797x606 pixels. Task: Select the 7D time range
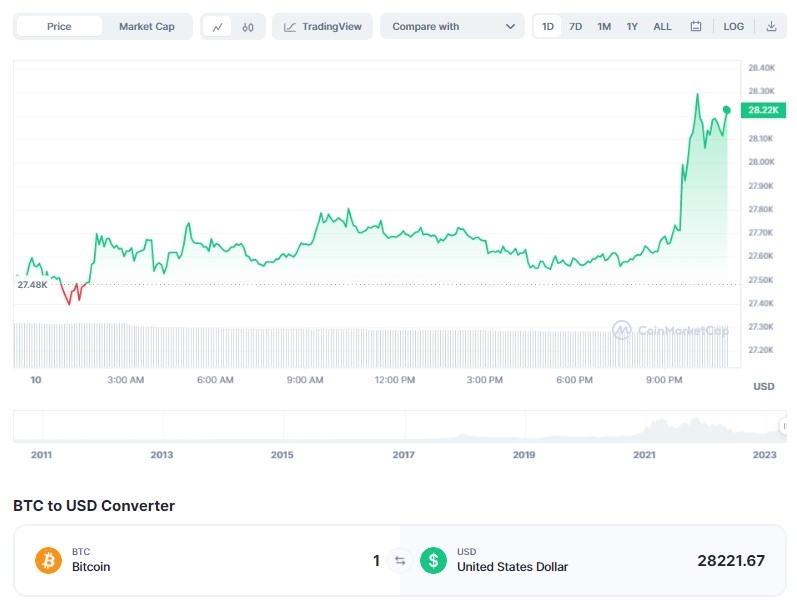575,26
